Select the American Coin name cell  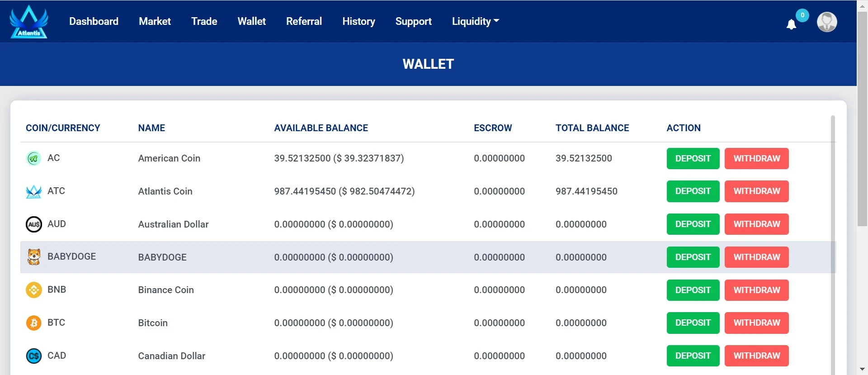(169, 158)
